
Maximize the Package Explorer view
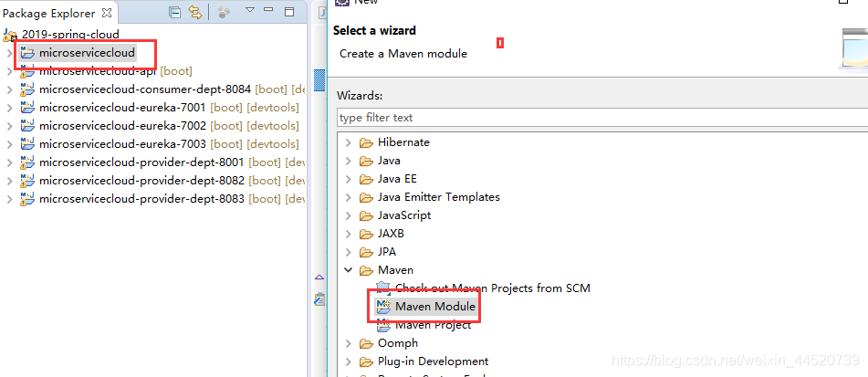(x=289, y=12)
